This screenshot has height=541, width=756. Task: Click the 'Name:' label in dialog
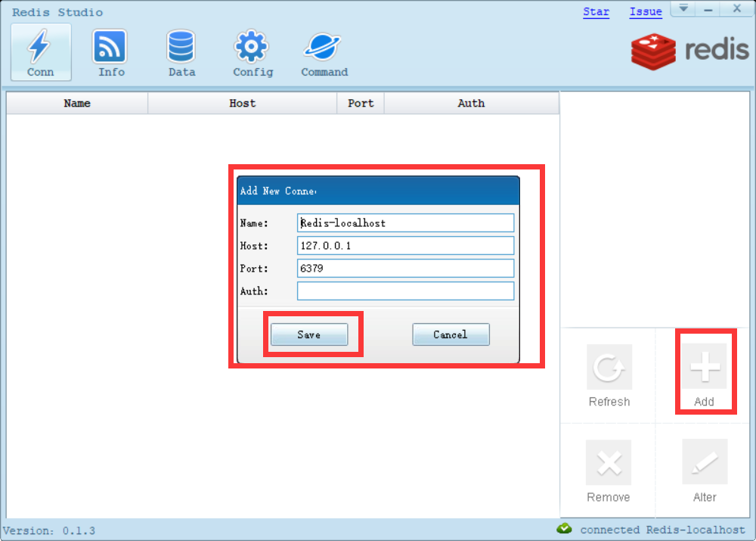pyautogui.click(x=254, y=223)
